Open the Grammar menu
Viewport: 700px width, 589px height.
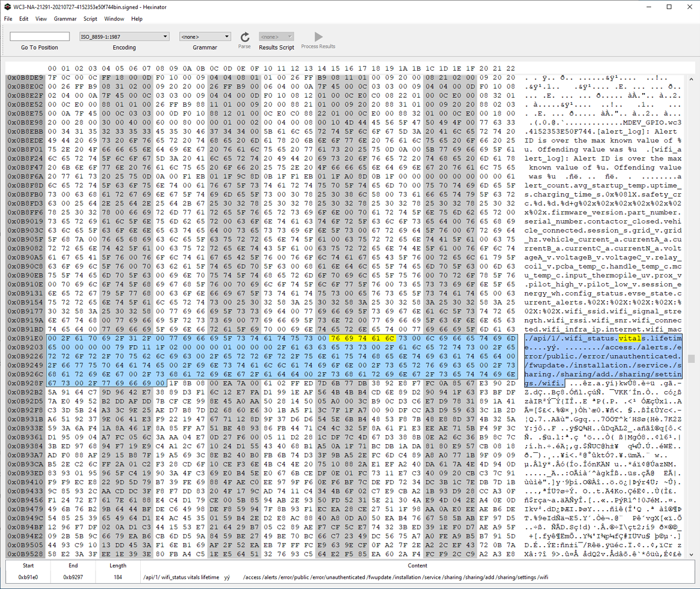pyautogui.click(x=65, y=19)
